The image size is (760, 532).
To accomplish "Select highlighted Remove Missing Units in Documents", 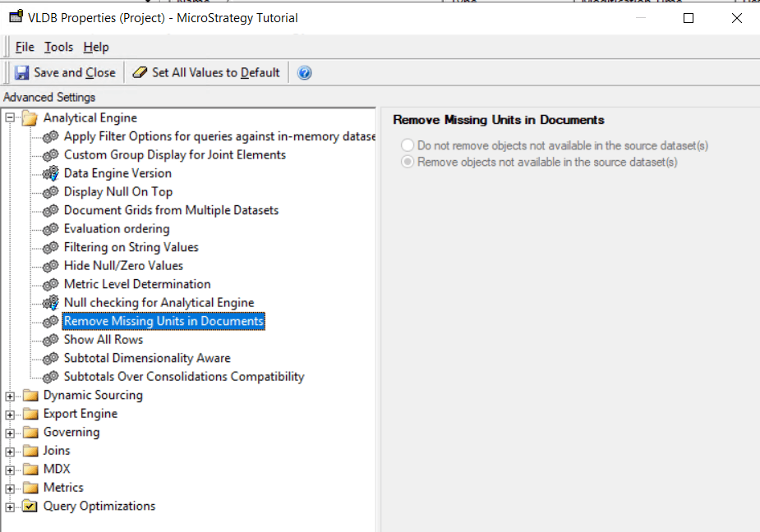I will [164, 321].
